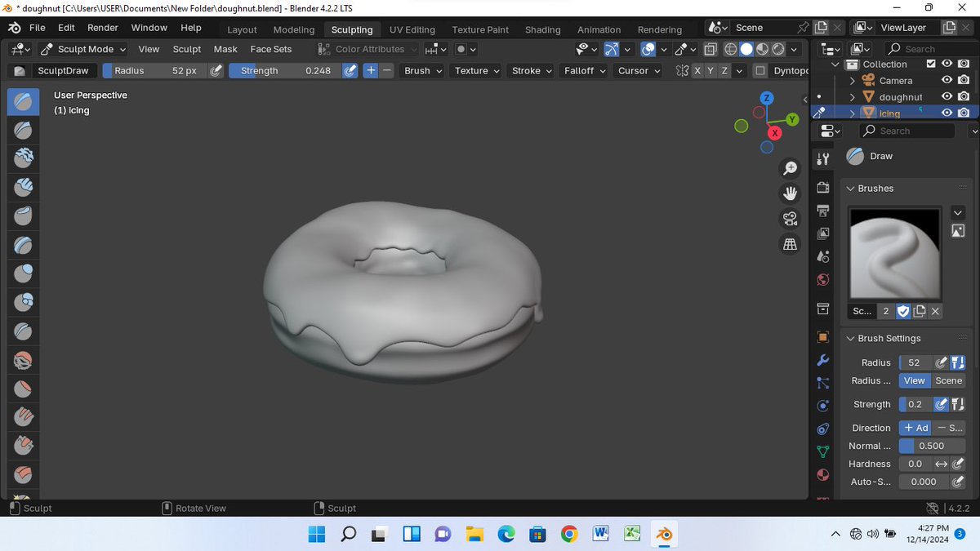The width and height of the screenshot is (980, 551).
Task: Set Radius unit to View
Action: click(915, 380)
